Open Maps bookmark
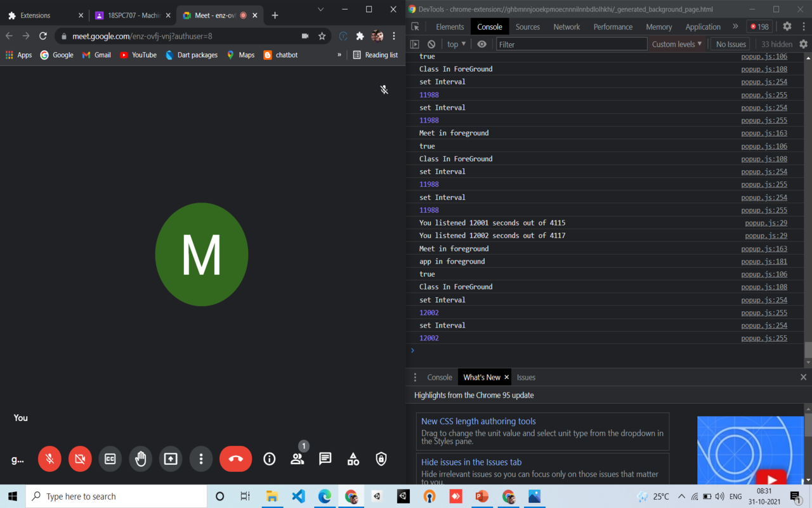The width and height of the screenshot is (812, 508). tap(240, 55)
